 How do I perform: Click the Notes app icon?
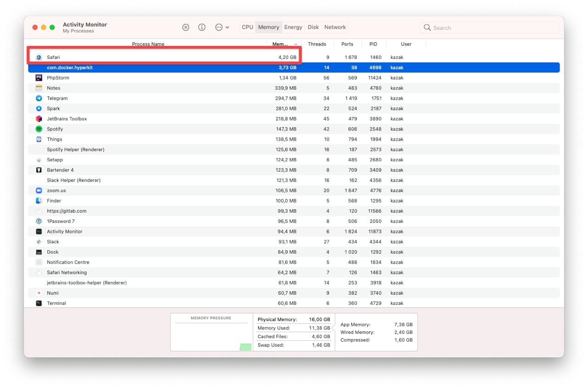39,88
